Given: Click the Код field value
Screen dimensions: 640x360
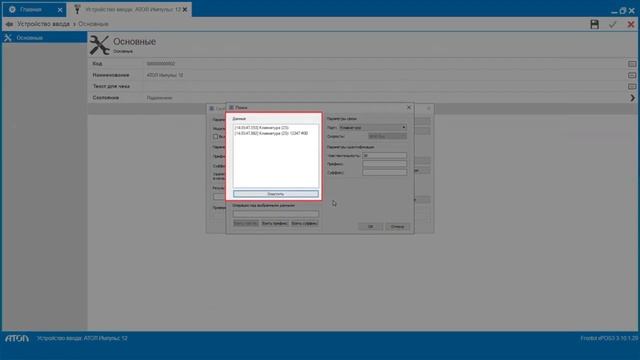Looking at the screenshot, I should pyautogui.click(x=161, y=64).
